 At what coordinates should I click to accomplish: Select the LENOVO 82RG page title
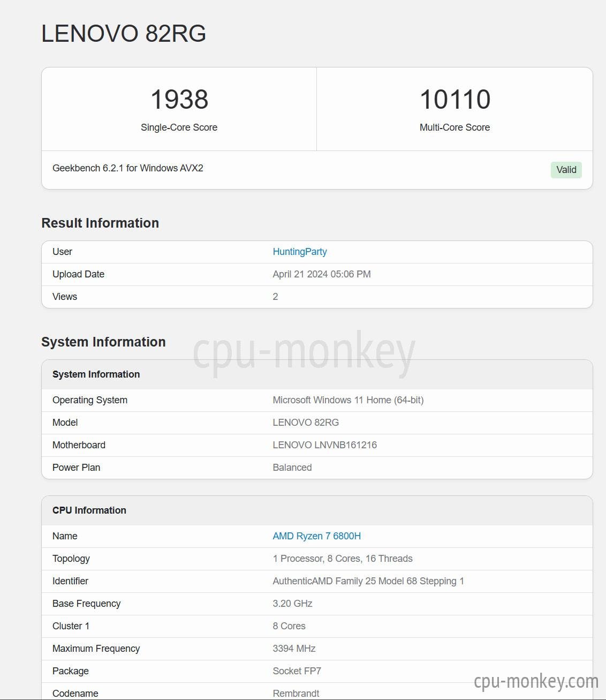coord(124,33)
